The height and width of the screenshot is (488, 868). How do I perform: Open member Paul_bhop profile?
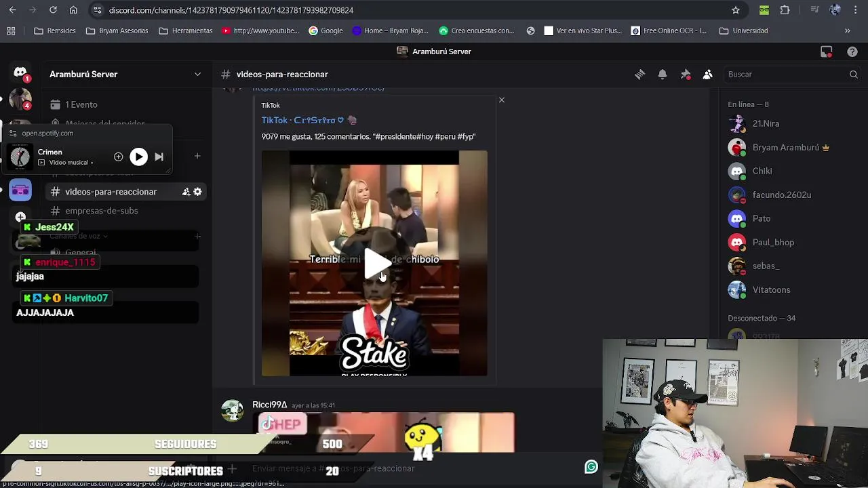click(x=773, y=242)
